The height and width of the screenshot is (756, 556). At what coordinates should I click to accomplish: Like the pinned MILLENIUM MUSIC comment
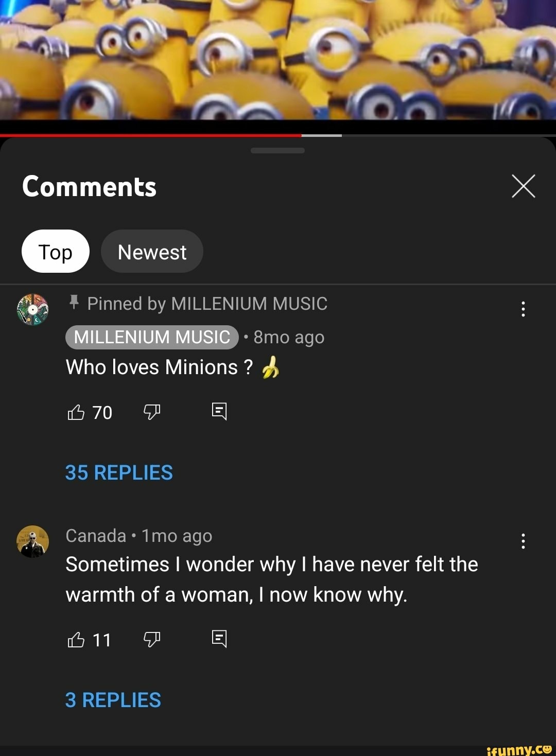coord(76,412)
